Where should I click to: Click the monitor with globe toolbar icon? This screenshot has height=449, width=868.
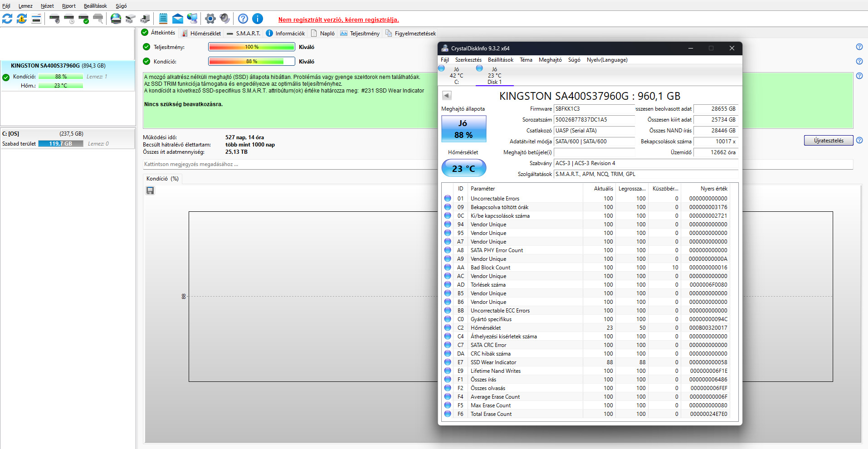pyautogui.click(x=192, y=19)
